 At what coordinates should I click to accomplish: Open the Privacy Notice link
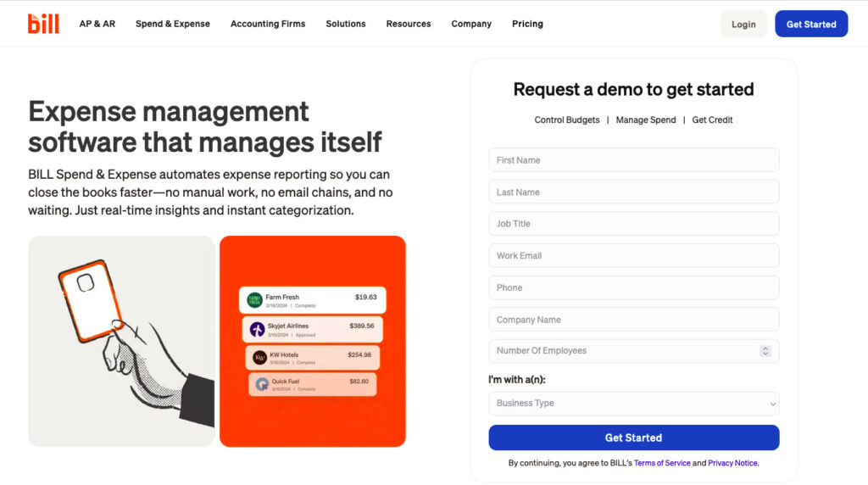tap(732, 463)
